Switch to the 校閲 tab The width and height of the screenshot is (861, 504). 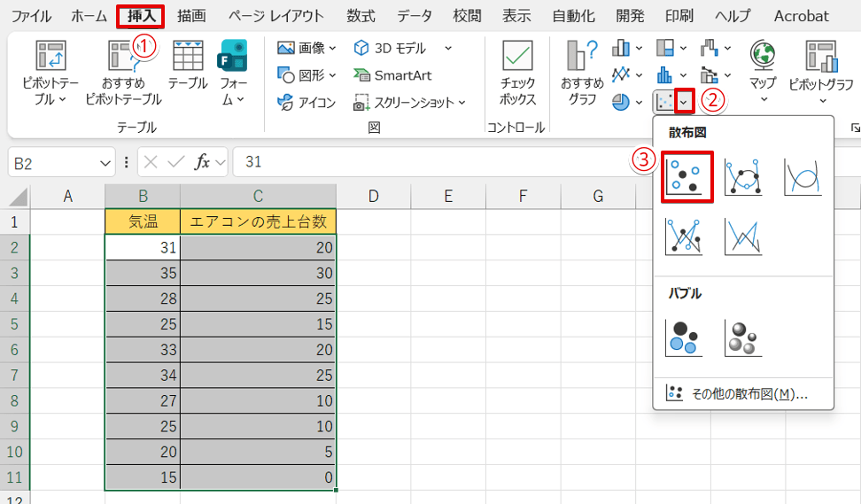(x=468, y=16)
